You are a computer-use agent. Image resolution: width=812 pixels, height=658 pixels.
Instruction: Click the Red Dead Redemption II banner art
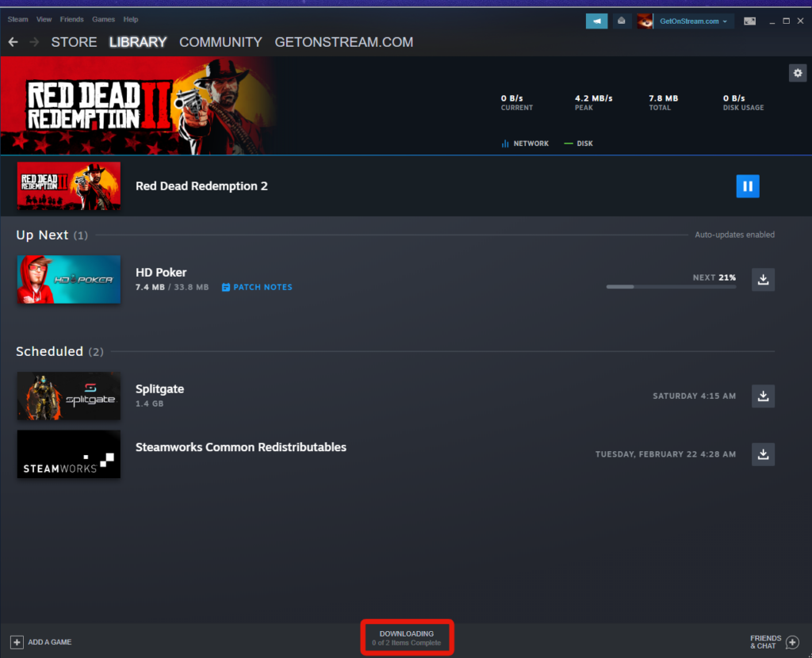coord(139,105)
